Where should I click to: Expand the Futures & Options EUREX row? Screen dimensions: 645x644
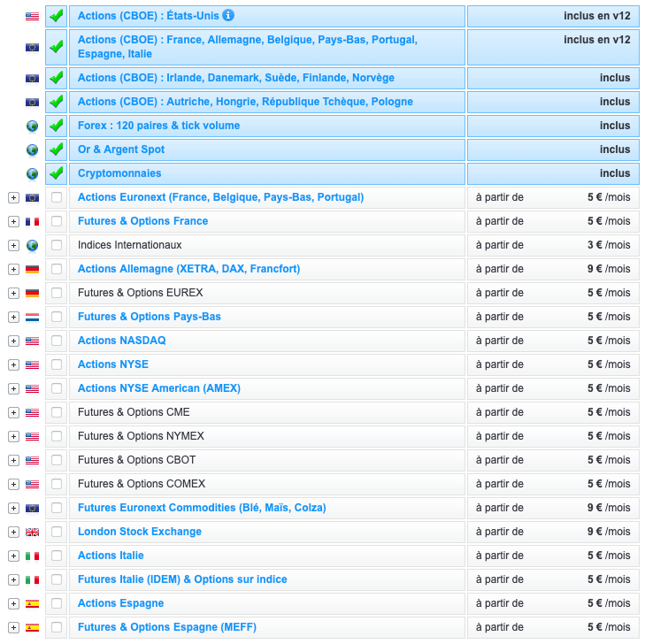[x=13, y=293]
